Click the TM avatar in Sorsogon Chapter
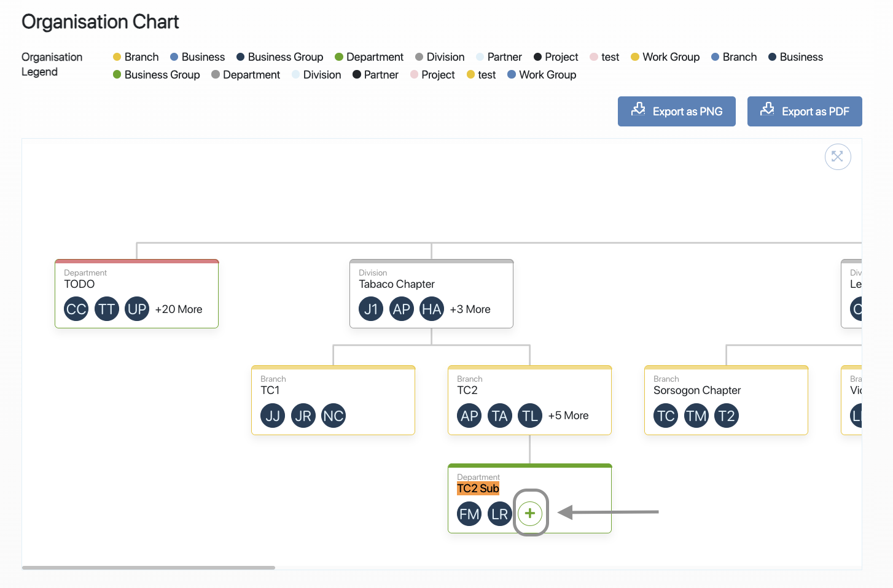This screenshot has width=893, height=588. point(696,416)
